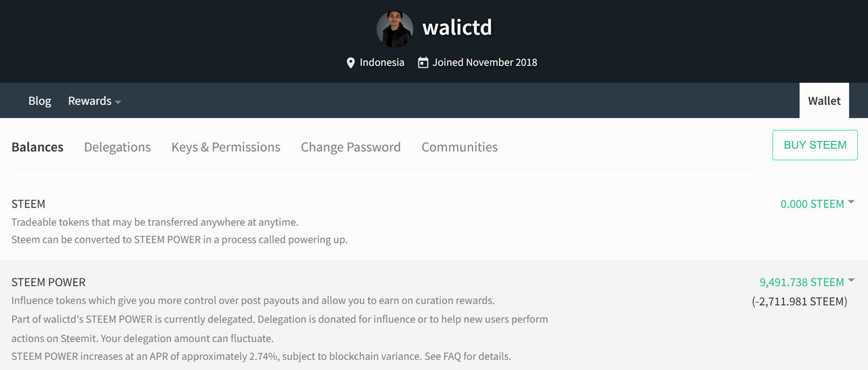The height and width of the screenshot is (370, 868).
Task: Open the Change Password section
Action: coord(351,147)
